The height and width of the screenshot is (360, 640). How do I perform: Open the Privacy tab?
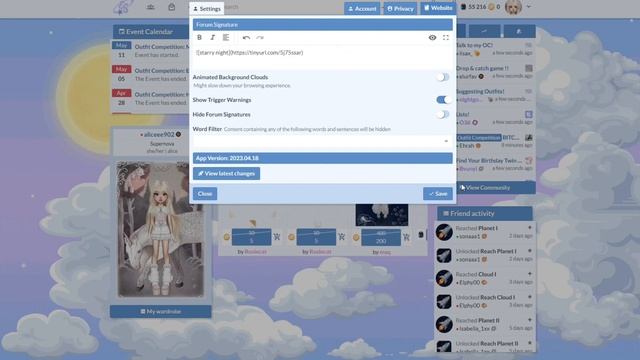pyautogui.click(x=400, y=9)
